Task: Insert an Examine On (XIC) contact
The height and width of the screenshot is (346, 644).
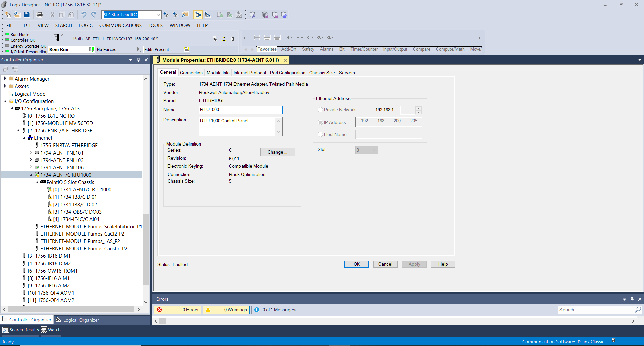Action: tap(290, 38)
